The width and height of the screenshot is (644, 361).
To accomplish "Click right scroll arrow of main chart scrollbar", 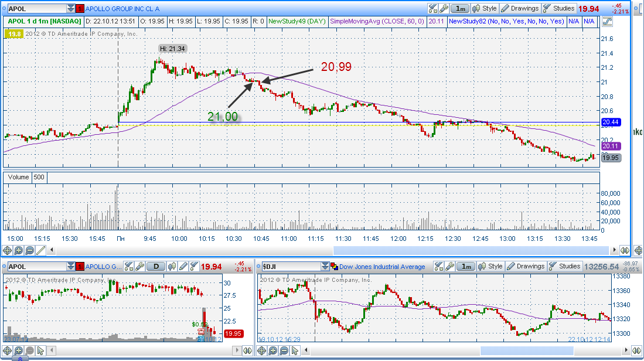I will coord(615,250).
